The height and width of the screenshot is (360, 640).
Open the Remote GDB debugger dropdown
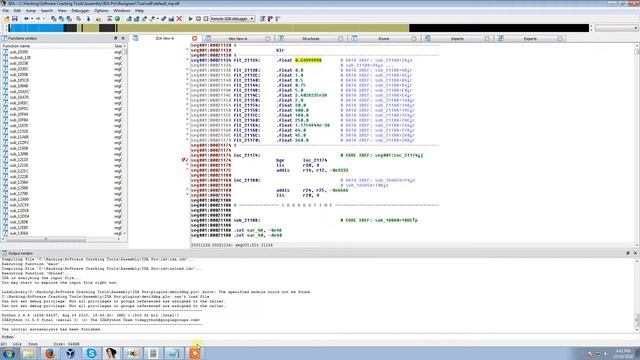pos(252,19)
